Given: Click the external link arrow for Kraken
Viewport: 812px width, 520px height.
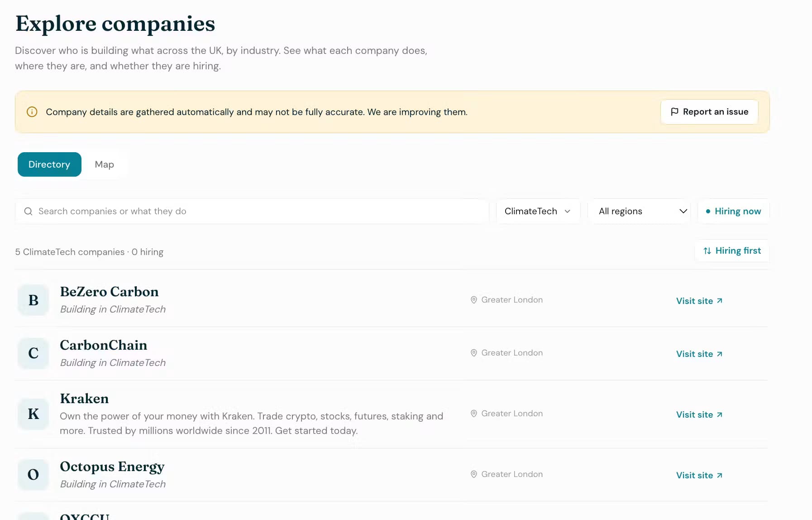Looking at the screenshot, I should (720, 414).
